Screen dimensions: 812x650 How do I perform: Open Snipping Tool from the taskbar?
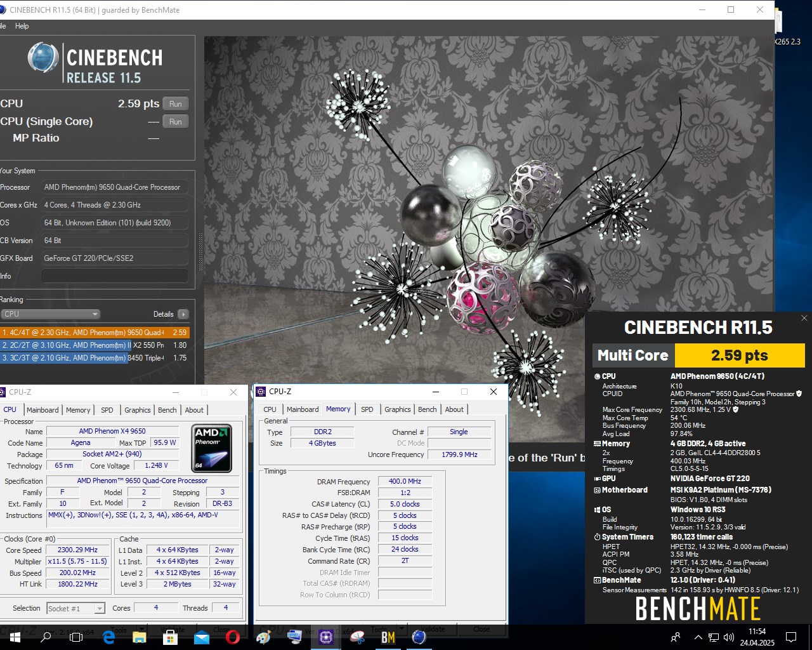(357, 637)
